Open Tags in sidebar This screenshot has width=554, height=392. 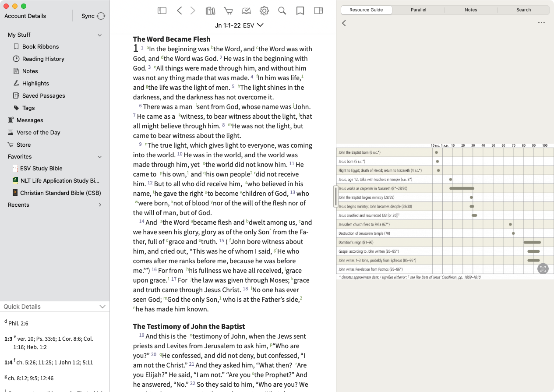click(x=28, y=108)
